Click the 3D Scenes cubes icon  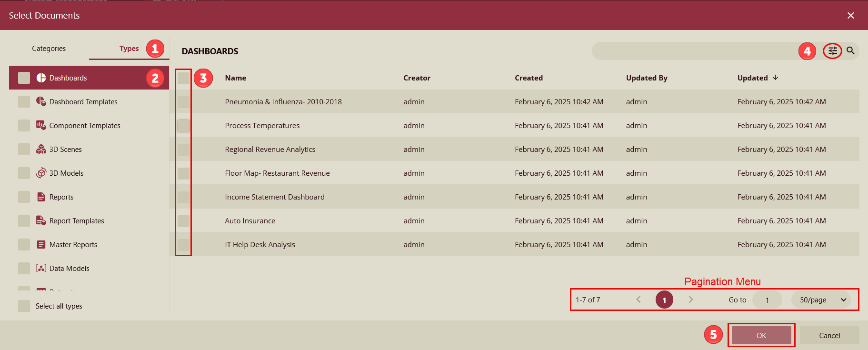[41, 150]
